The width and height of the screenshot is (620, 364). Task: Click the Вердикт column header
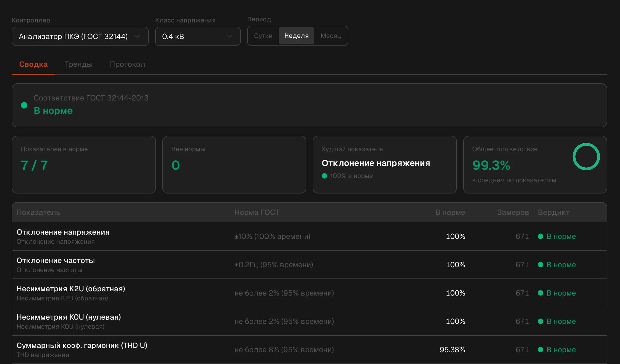tap(554, 212)
